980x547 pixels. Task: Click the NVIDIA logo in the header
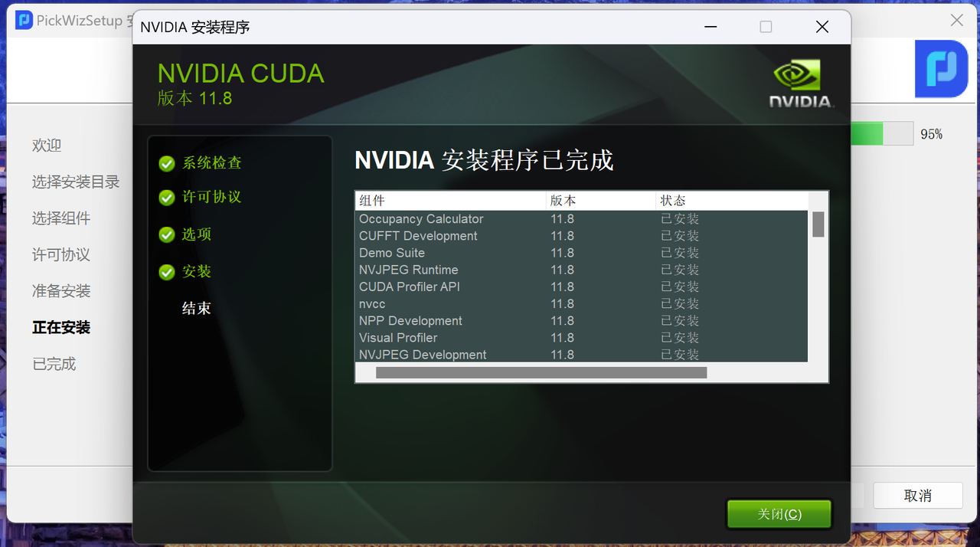pyautogui.click(x=800, y=84)
